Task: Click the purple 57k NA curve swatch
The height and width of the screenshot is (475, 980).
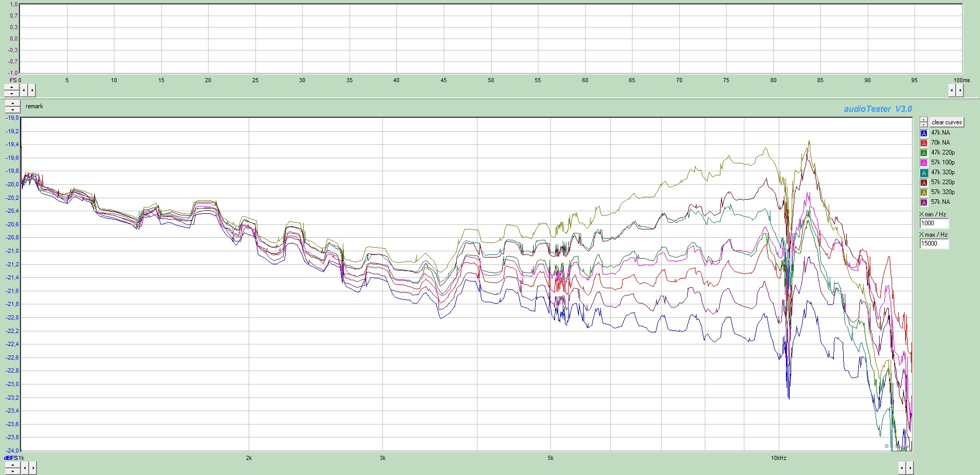Action: (924, 202)
